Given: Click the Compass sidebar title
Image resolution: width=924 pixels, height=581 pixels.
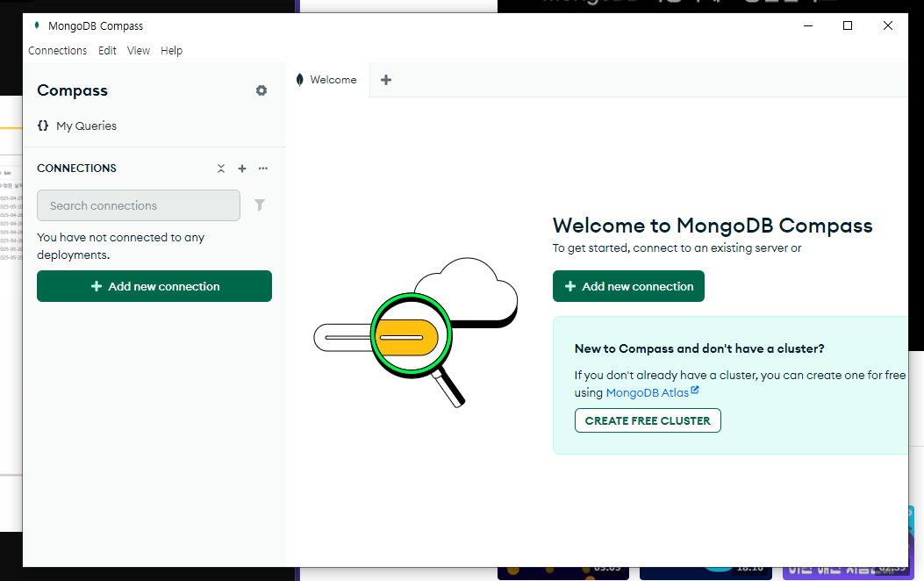Looking at the screenshot, I should (73, 90).
